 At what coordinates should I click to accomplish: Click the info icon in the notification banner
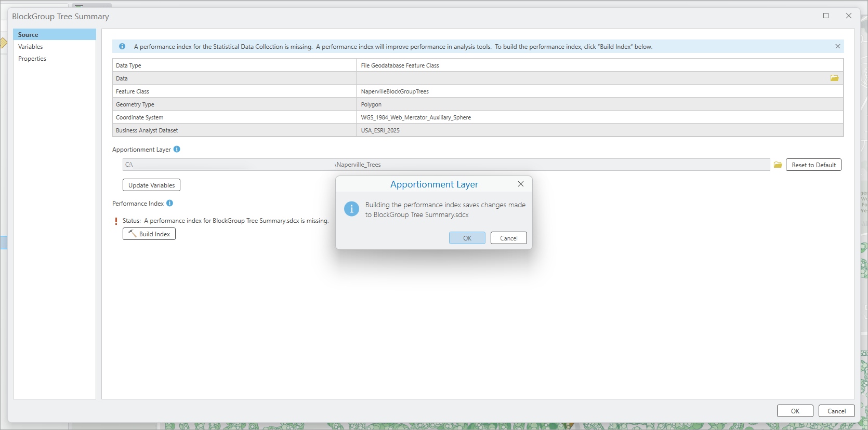pos(122,46)
